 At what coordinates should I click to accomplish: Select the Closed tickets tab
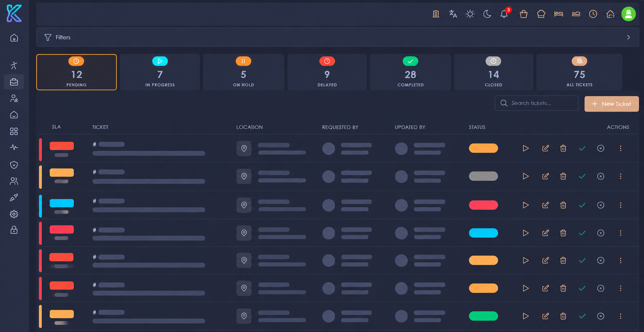tap(494, 72)
